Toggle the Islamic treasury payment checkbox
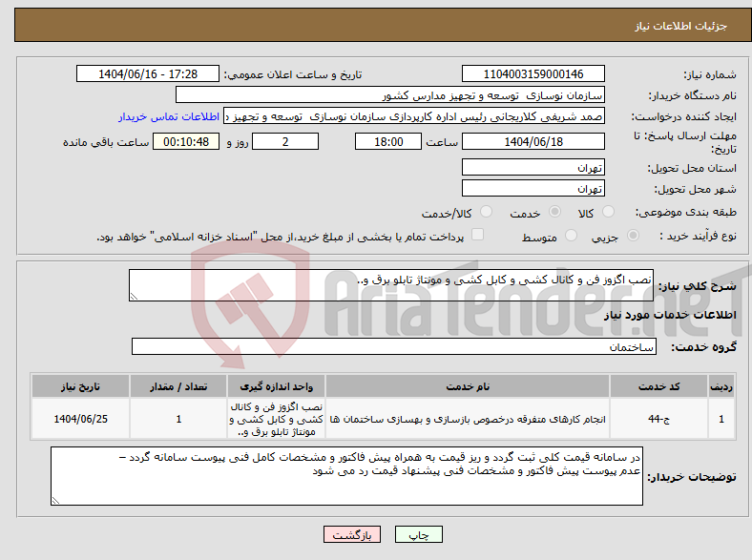The width and height of the screenshot is (752, 560). pos(478,235)
